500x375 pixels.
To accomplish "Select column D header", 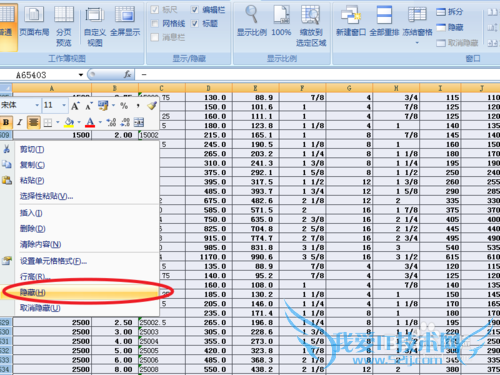I will (208, 88).
